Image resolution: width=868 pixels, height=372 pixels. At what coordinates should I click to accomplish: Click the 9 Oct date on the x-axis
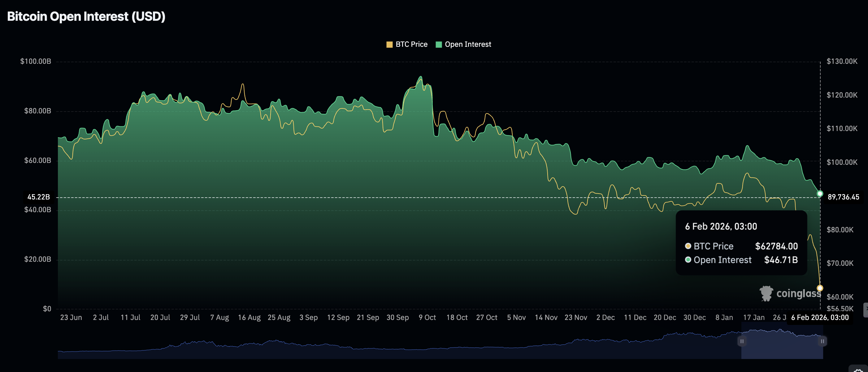coord(427,317)
